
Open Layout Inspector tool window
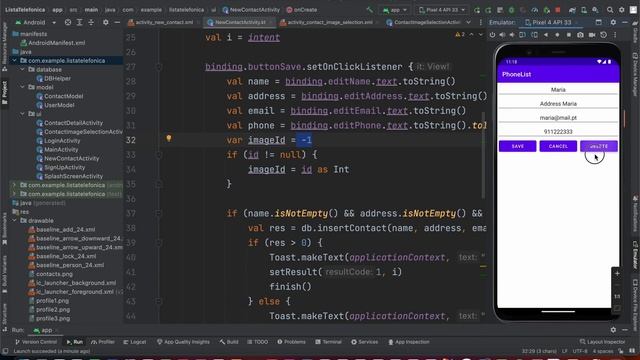602,342
